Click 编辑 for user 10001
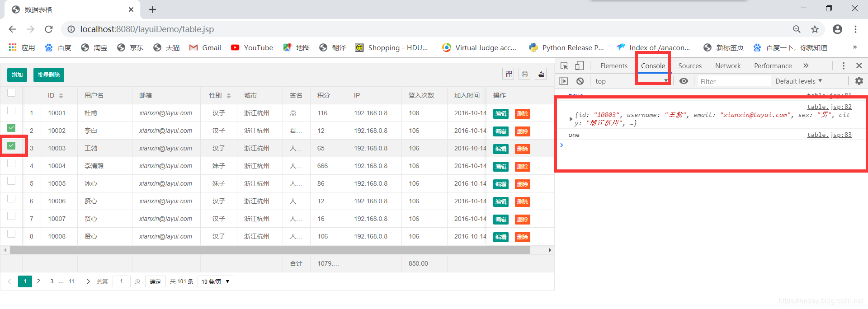The image size is (868, 309). click(x=500, y=114)
